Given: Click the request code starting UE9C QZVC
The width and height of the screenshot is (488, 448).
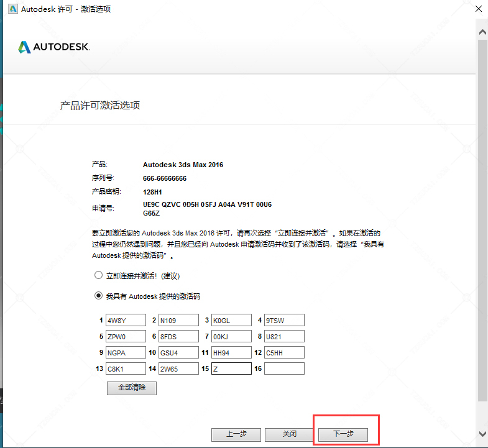Looking at the screenshot, I should point(207,209).
